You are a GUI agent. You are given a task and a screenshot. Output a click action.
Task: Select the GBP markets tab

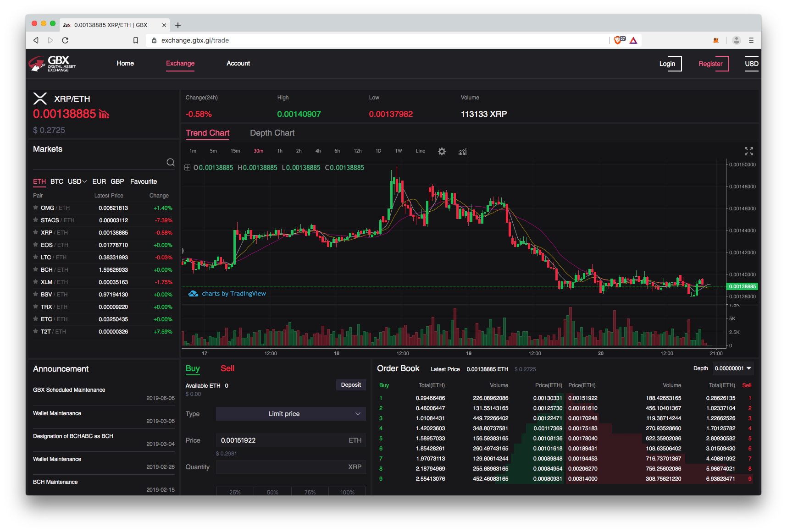117,181
